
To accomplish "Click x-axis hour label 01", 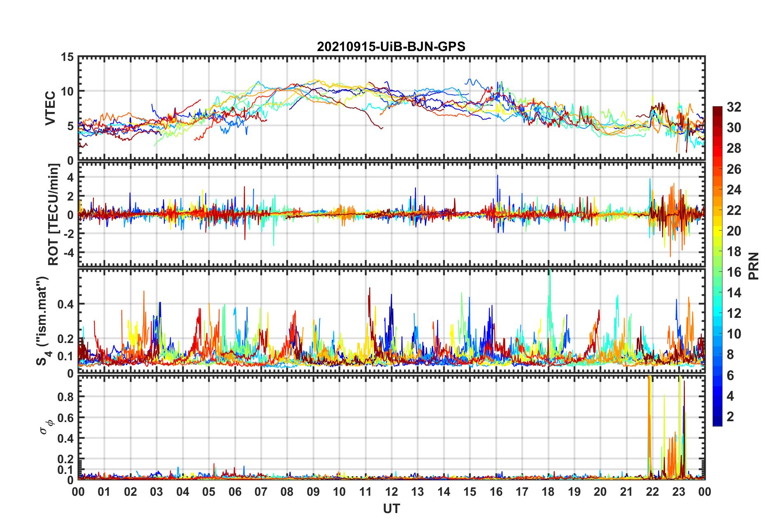I will (x=104, y=492).
